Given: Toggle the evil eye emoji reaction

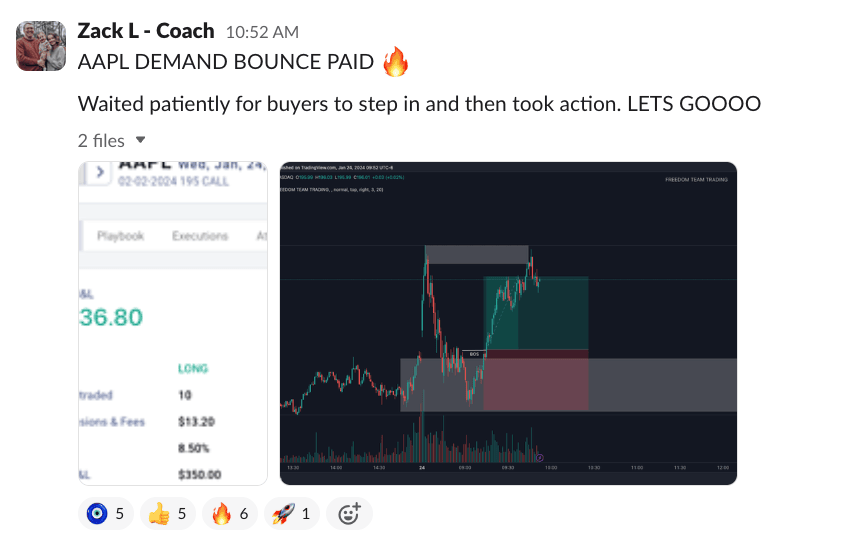Looking at the screenshot, I should tap(105, 514).
